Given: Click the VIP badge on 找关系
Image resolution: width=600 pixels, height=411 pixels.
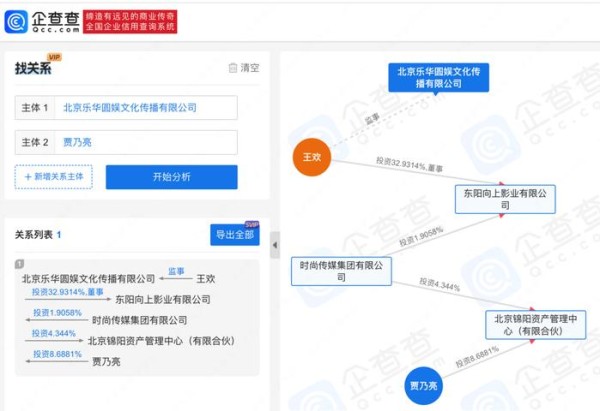Looking at the screenshot, I should point(54,57).
